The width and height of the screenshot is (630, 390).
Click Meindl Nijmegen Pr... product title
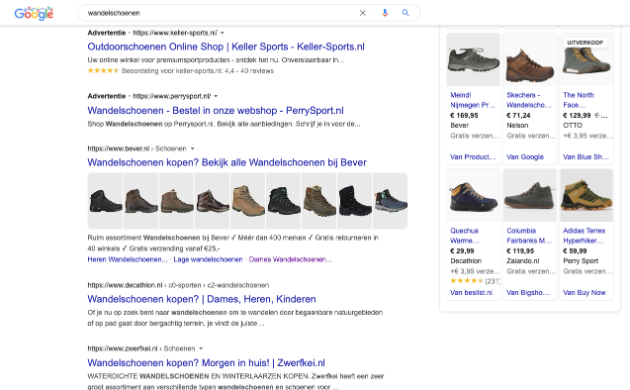click(x=472, y=100)
